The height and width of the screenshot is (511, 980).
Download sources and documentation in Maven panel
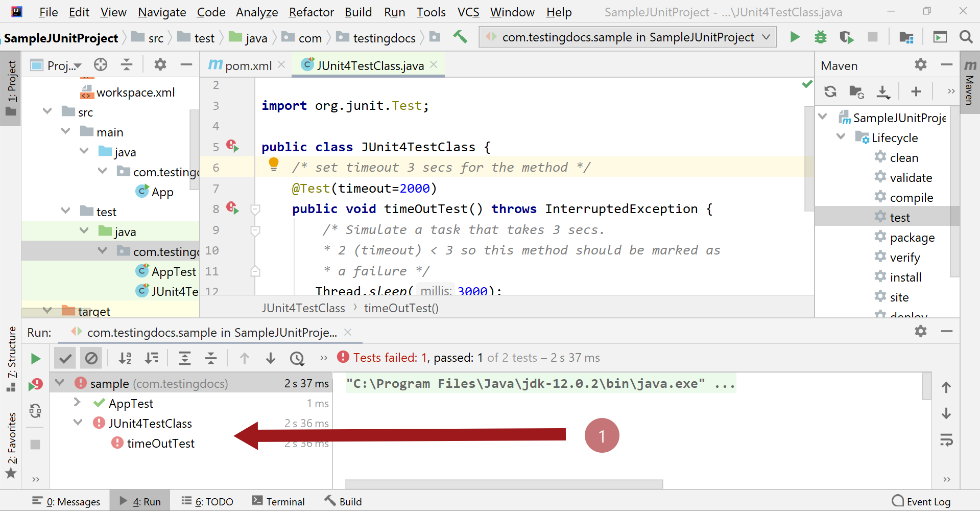pyautogui.click(x=883, y=91)
